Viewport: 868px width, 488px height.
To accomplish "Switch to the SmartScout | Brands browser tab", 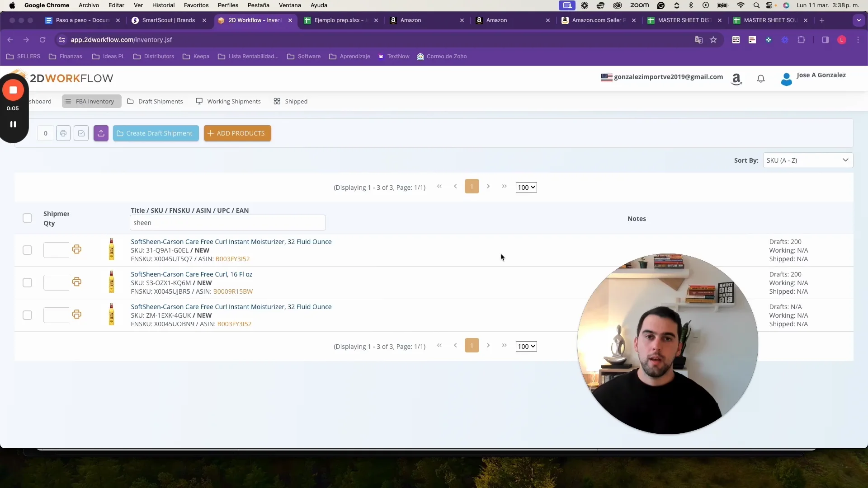I will coord(169,20).
